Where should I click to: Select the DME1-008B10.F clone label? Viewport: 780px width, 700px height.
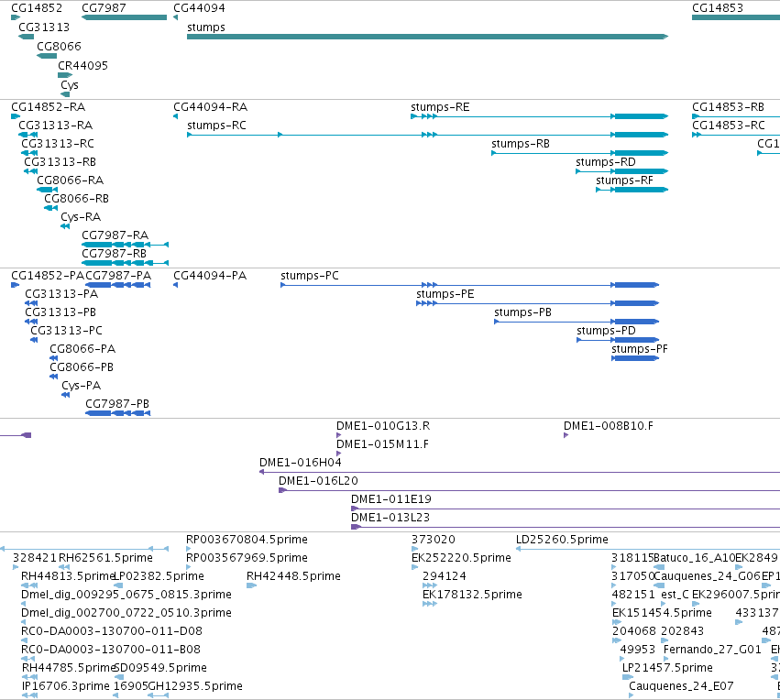609,426
